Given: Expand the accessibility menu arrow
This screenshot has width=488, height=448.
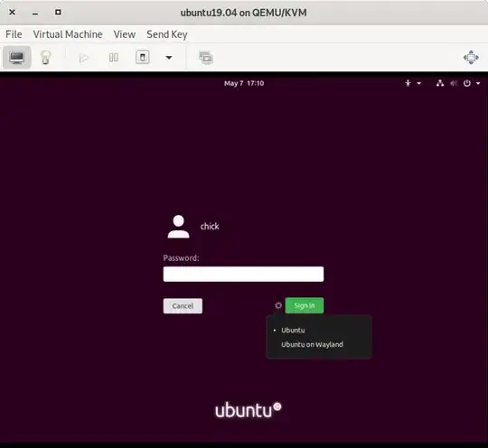Looking at the screenshot, I should [x=419, y=83].
